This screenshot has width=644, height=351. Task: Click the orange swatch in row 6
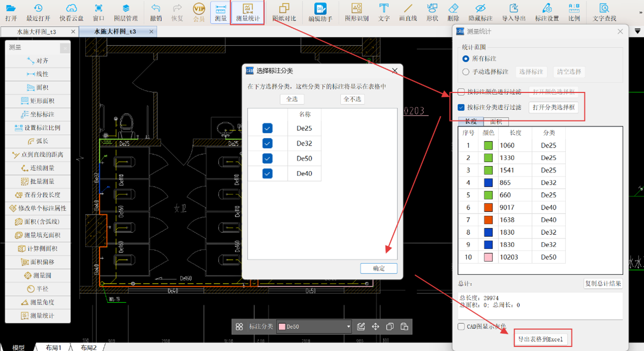tap(488, 207)
